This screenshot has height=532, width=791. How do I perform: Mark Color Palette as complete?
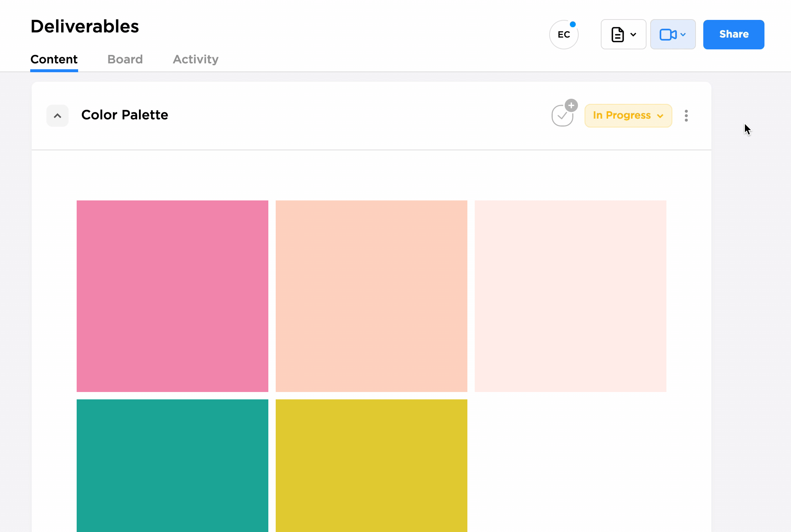point(562,116)
